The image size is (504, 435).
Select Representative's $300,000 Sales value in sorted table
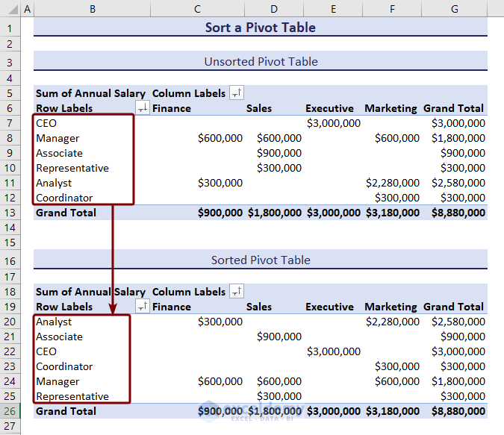click(x=279, y=396)
